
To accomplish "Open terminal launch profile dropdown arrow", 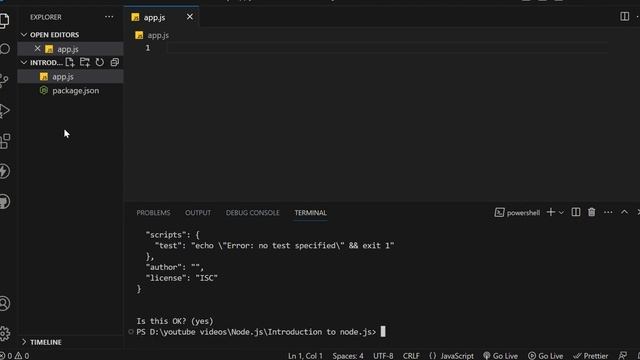I will click(561, 213).
